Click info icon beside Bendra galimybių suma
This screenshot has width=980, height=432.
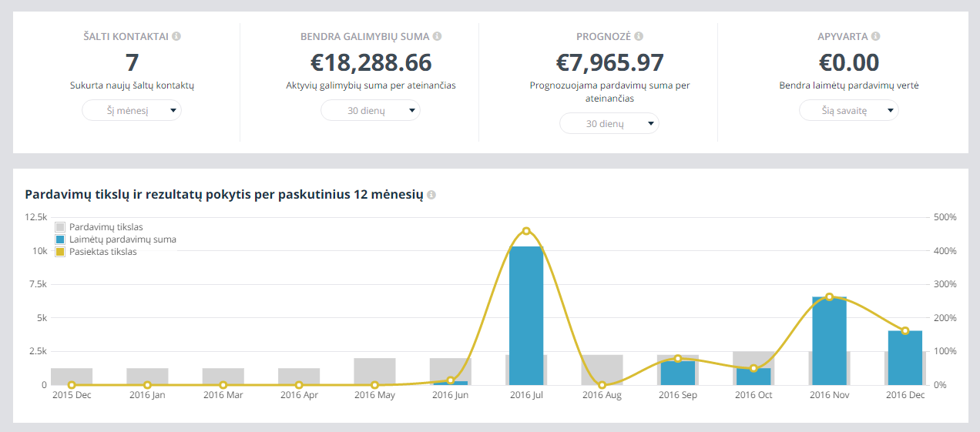(437, 36)
